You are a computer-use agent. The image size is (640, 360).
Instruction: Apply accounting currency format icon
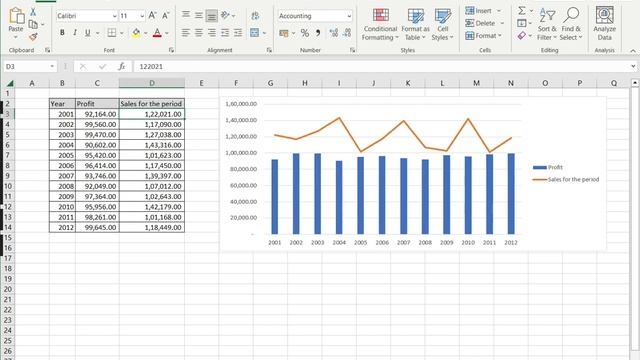(284, 33)
